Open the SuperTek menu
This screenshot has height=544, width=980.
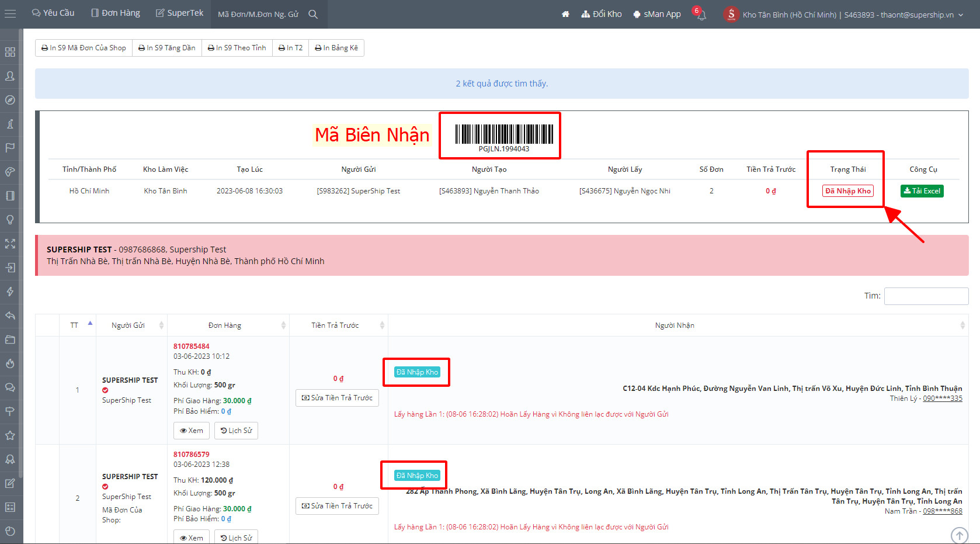[179, 13]
